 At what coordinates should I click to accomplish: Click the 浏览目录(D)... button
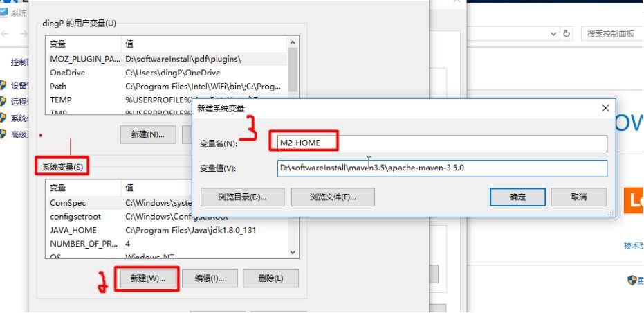(x=242, y=197)
